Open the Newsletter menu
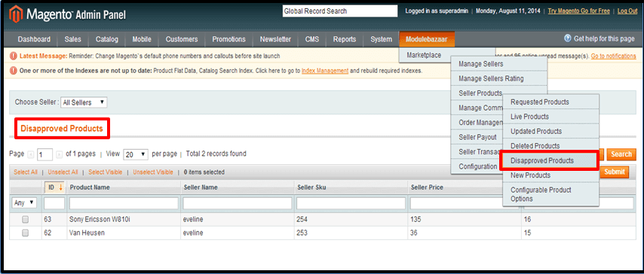Image resolution: width=644 pixels, height=274 pixels. (275, 39)
